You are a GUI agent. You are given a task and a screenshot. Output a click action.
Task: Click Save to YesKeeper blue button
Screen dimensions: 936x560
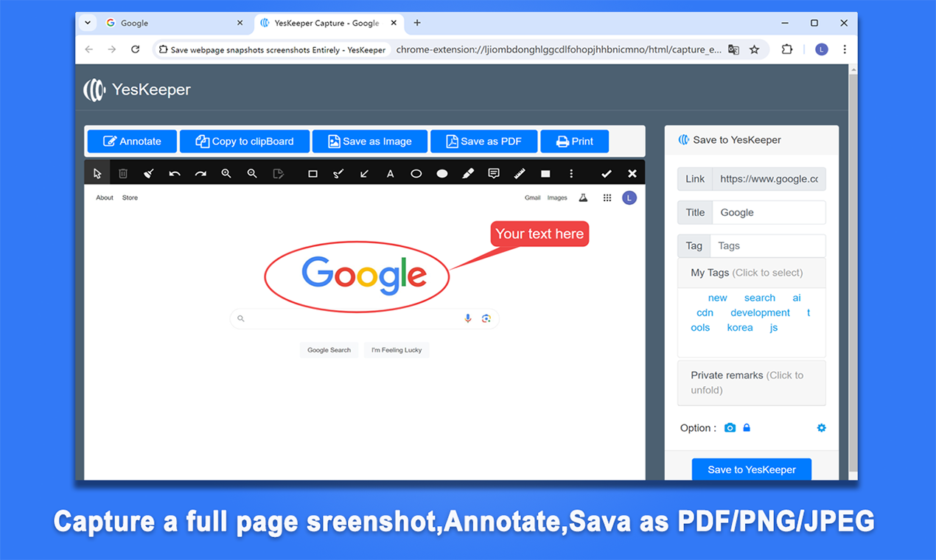click(752, 469)
